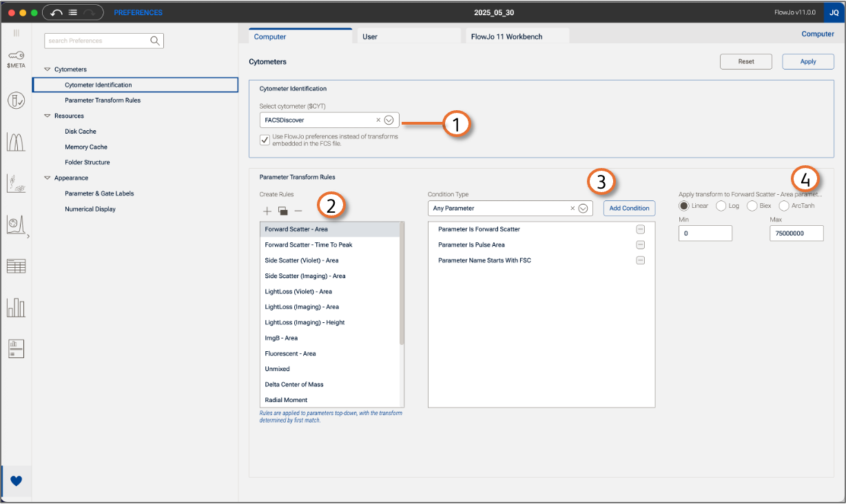Open the Select cytometer dropdown

pyautogui.click(x=389, y=120)
